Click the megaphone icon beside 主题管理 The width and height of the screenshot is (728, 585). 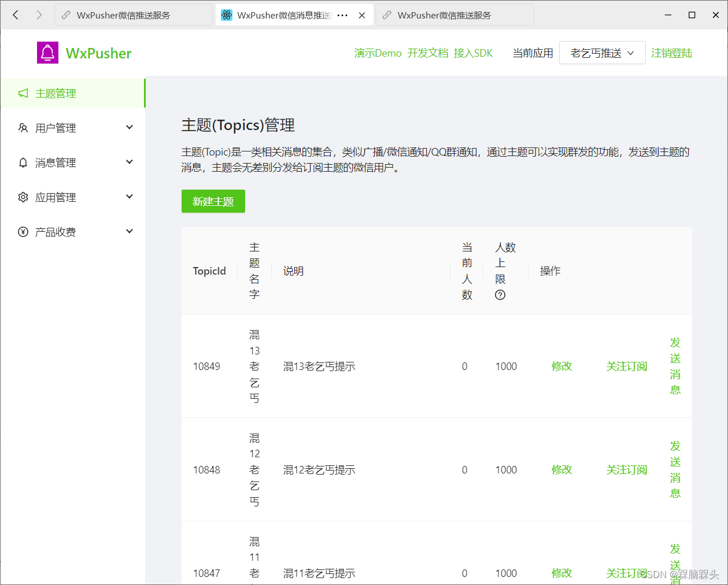[x=23, y=93]
